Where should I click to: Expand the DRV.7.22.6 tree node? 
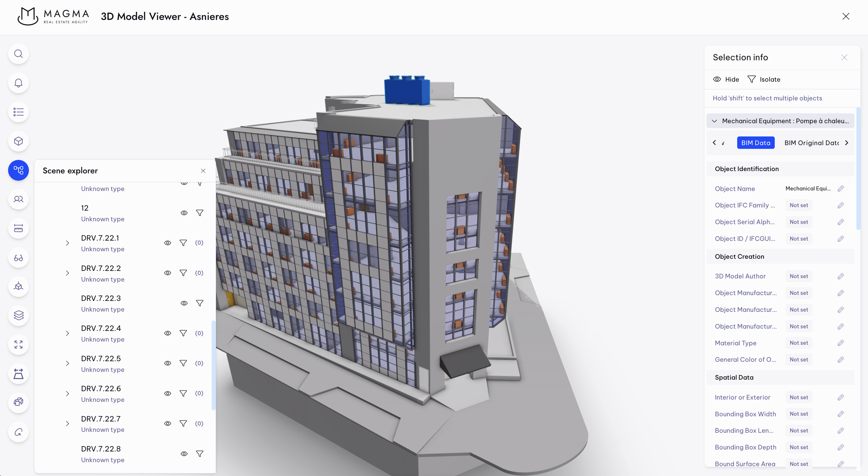pos(67,393)
